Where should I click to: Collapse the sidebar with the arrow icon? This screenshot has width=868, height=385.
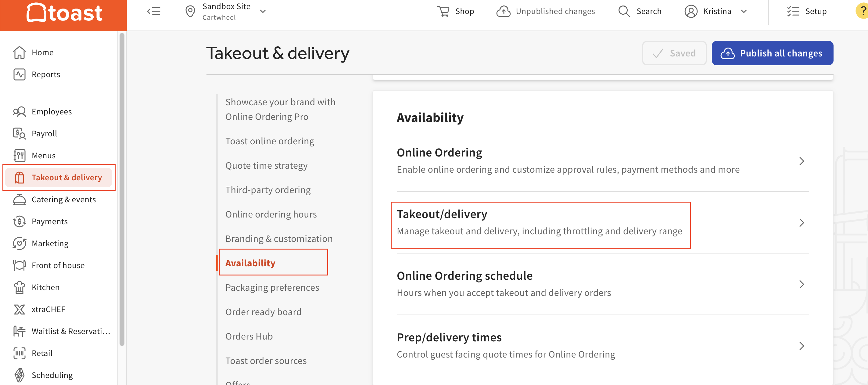(154, 11)
